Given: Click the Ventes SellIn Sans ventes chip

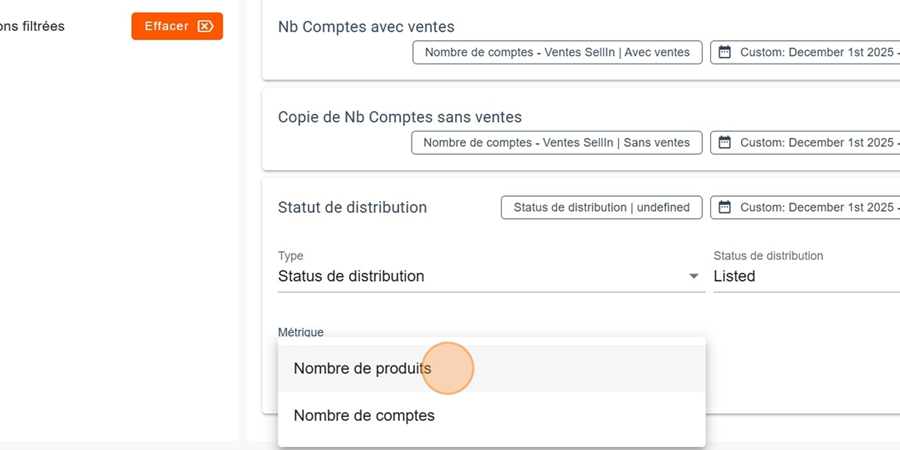Looking at the screenshot, I should click(x=556, y=143).
